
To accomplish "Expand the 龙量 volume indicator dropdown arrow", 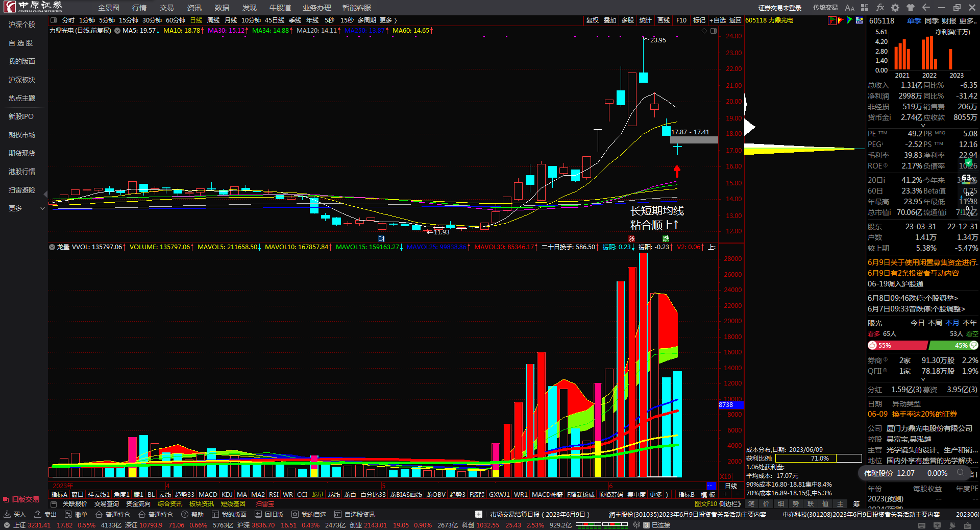I will [x=52, y=247].
